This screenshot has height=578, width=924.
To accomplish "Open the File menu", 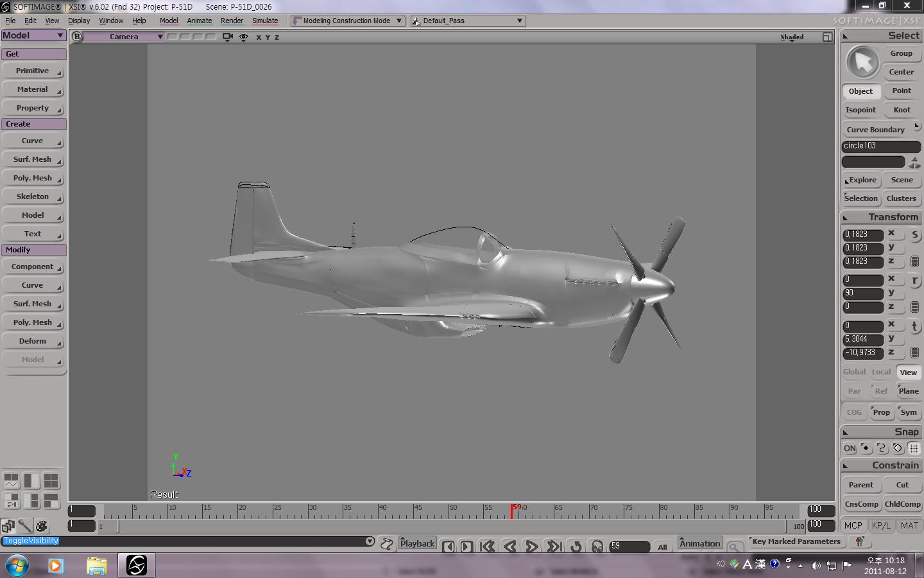I will pos(10,21).
